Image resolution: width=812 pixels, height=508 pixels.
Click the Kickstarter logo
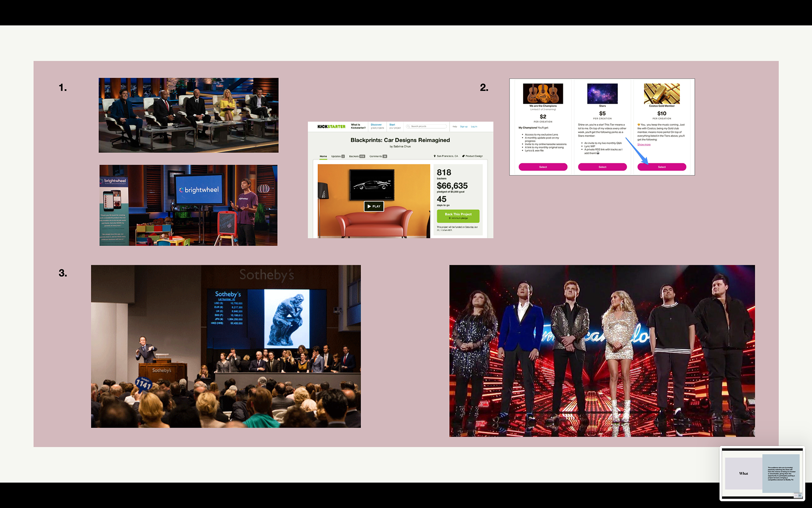[331, 127]
